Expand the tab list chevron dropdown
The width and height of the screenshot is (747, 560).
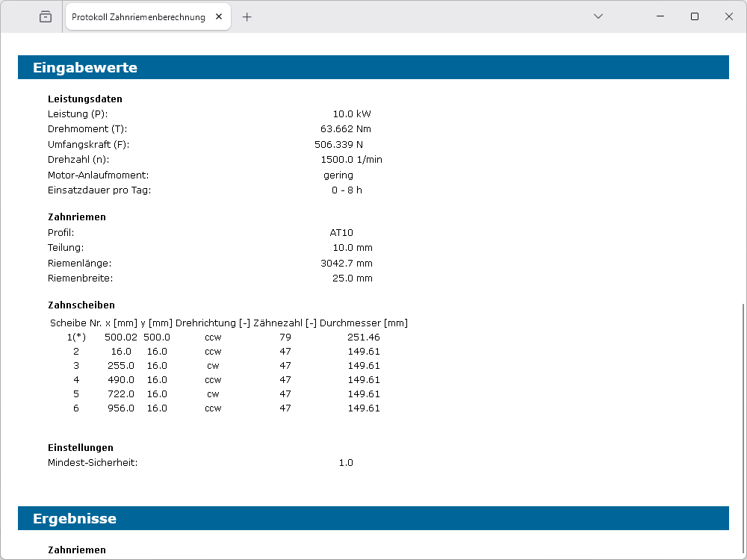(598, 16)
